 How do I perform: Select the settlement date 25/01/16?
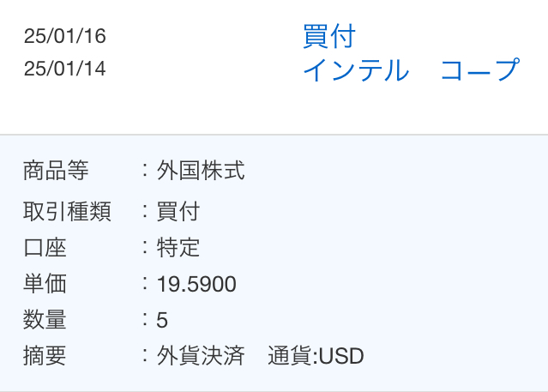point(65,37)
